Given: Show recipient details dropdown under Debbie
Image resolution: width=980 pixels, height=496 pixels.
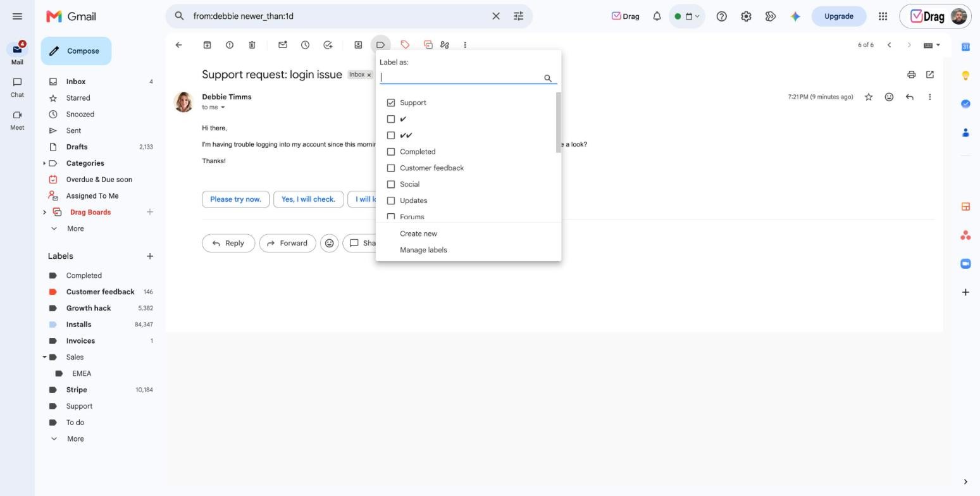Looking at the screenshot, I should tap(223, 108).
